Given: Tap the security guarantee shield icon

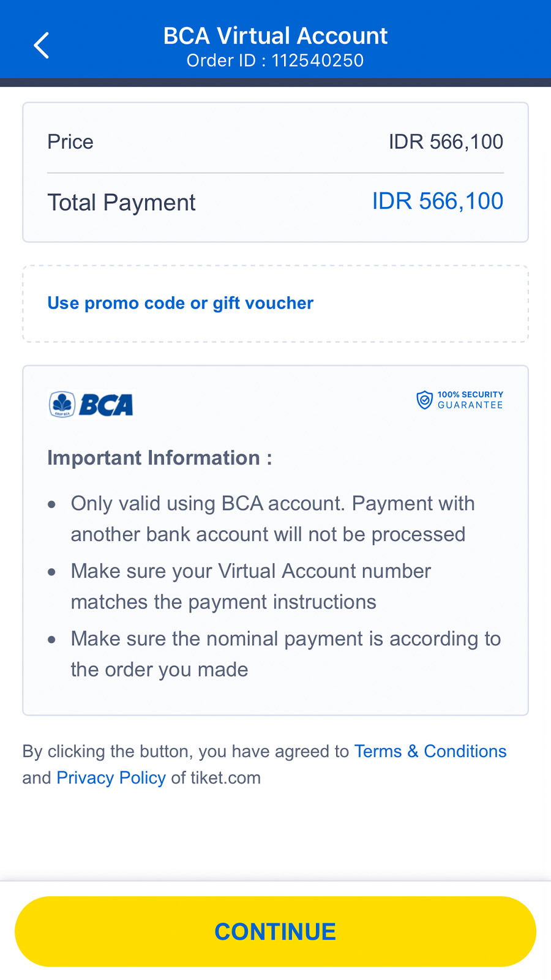Looking at the screenshot, I should (424, 400).
